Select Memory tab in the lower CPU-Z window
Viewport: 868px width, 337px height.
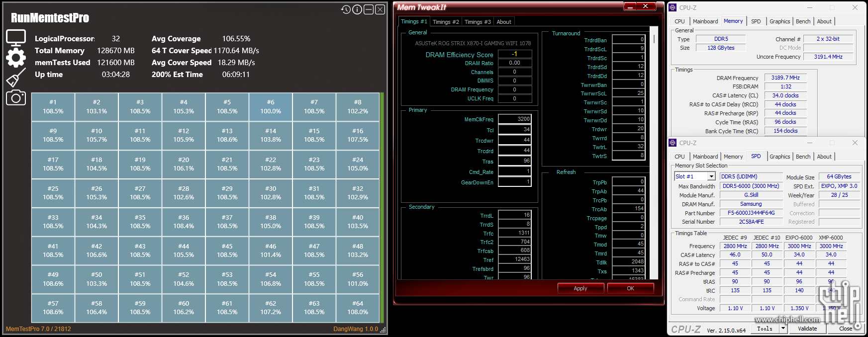coord(733,157)
